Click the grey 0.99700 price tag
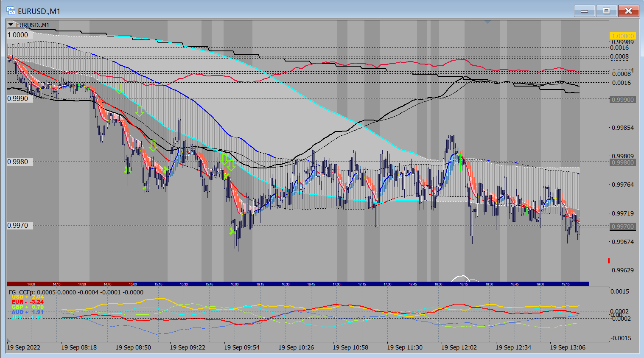Image resolution: width=644 pixels, height=358 pixels. (622, 227)
